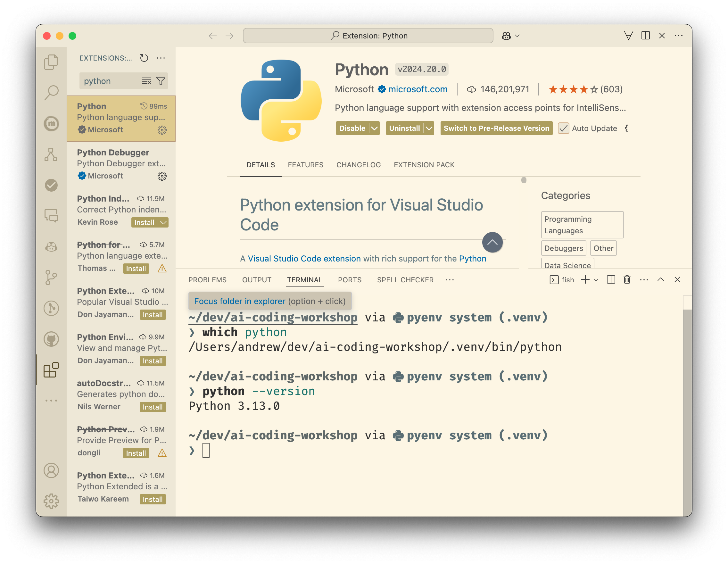Select Programming Languages category
728x564 pixels.
coord(582,225)
